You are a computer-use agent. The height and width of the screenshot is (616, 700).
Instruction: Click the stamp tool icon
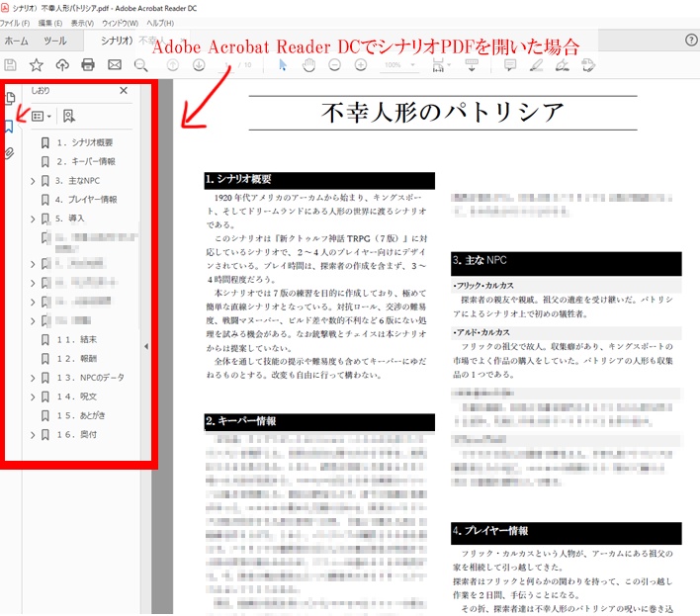(588, 65)
